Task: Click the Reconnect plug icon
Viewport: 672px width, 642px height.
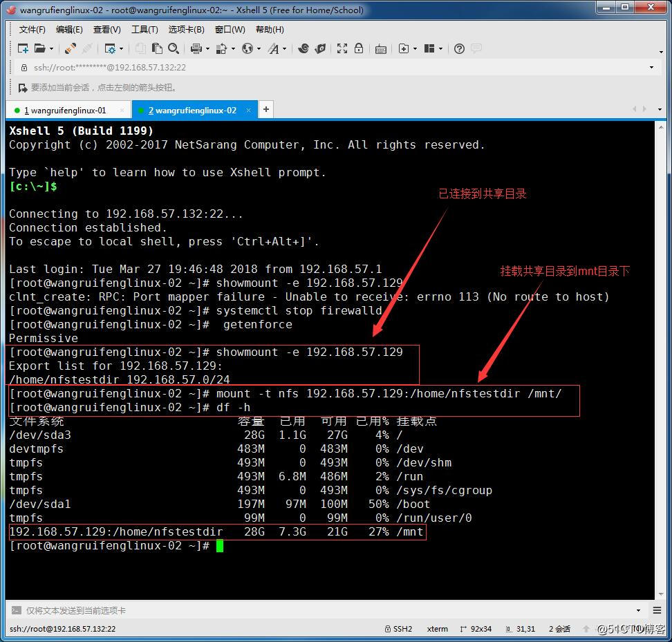Action: pos(71,48)
